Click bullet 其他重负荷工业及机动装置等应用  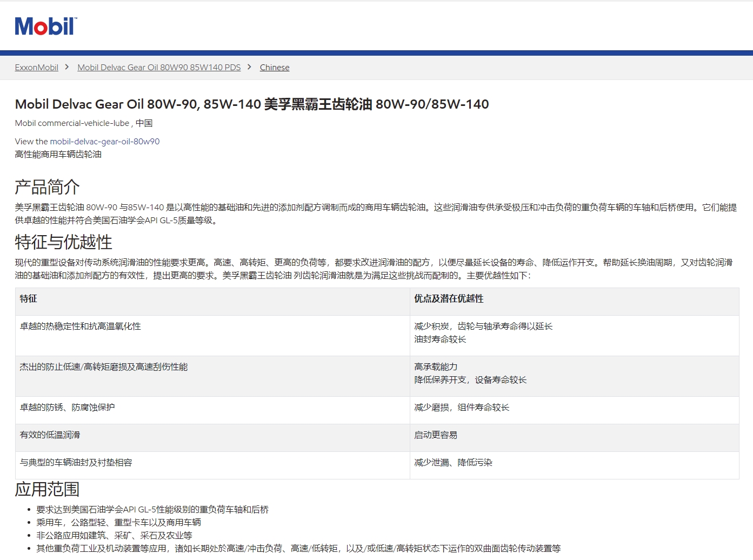point(298,549)
